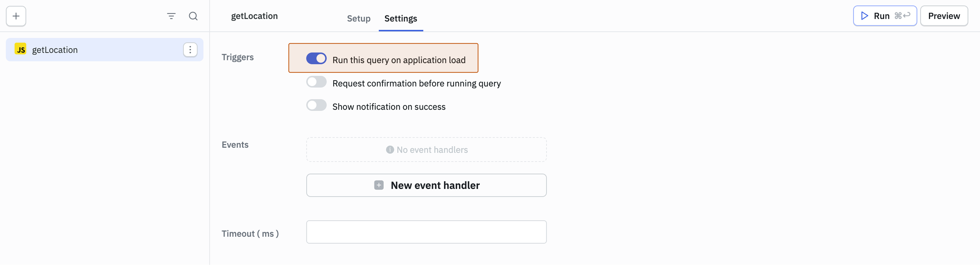Click the keyboard shortcut icon beside Run
This screenshot has width=980, height=265.
pyautogui.click(x=902, y=16)
